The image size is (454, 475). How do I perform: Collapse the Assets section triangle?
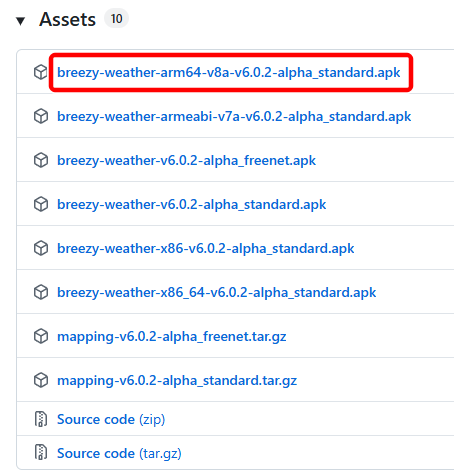(x=21, y=21)
